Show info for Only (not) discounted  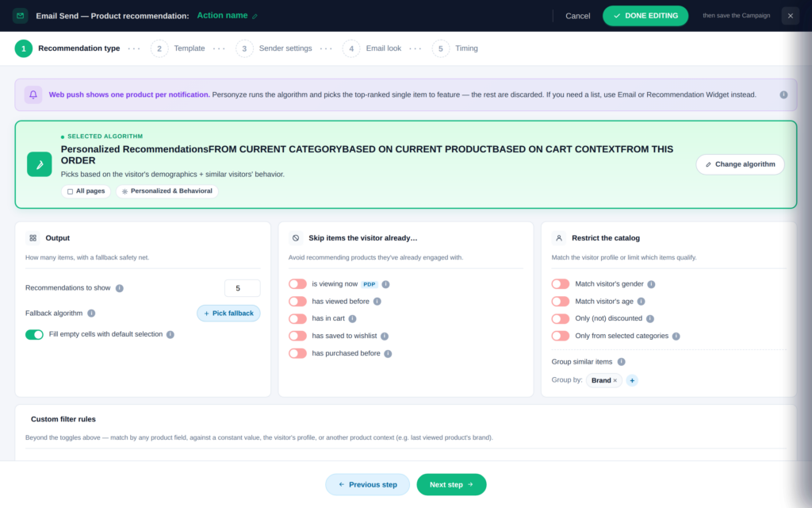650,319
